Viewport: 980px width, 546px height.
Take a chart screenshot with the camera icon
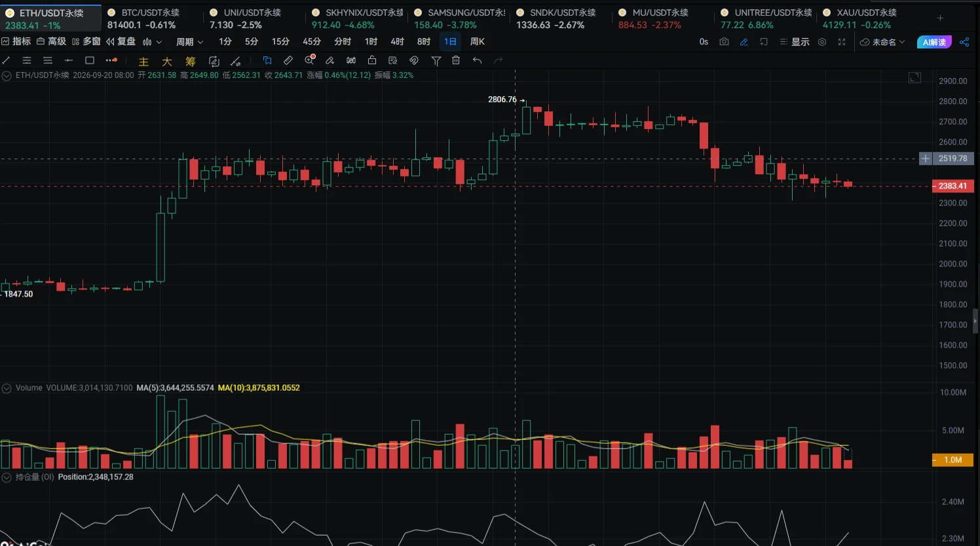[724, 42]
